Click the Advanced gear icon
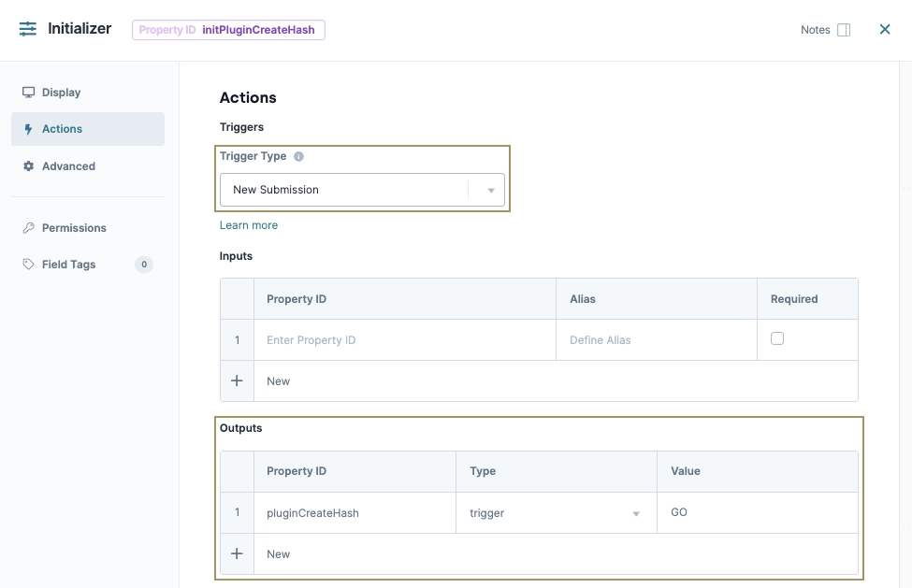 [x=27, y=165]
